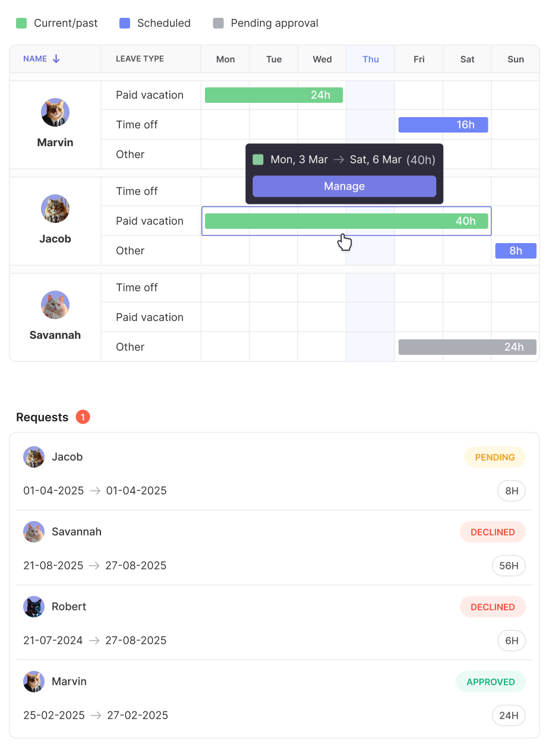The height and width of the screenshot is (756, 549).
Task: Select Savannah's avatar in the Requests list
Action: point(34,532)
